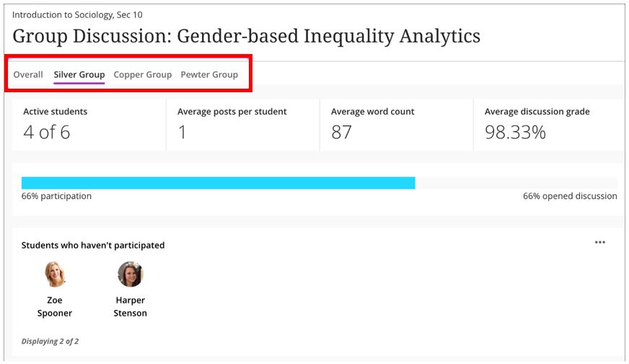This screenshot has width=629, height=364.
Task: Open the Zoe Spooner name link
Action: click(55, 306)
